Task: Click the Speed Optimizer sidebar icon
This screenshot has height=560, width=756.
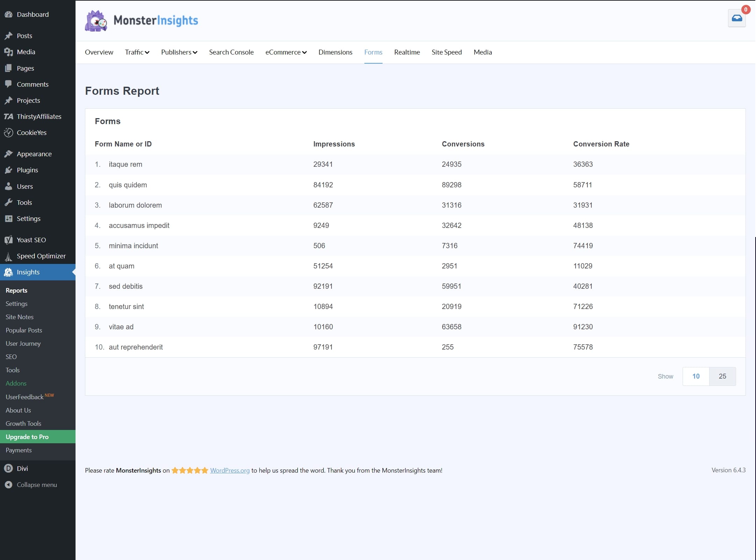Action: [x=8, y=255]
